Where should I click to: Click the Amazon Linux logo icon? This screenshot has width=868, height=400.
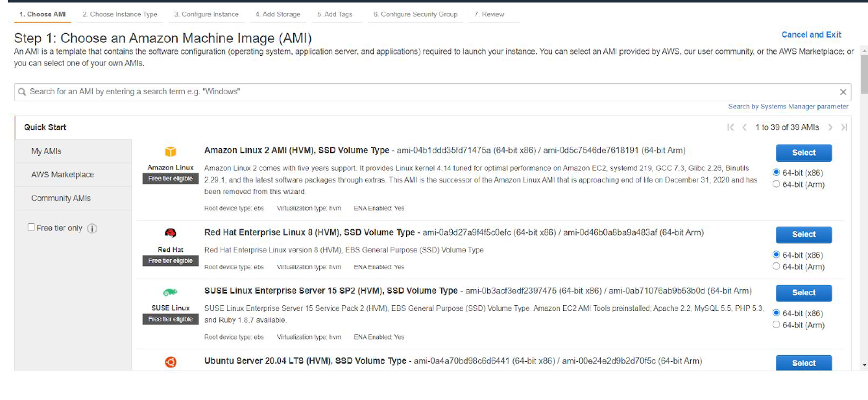pos(171,152)
